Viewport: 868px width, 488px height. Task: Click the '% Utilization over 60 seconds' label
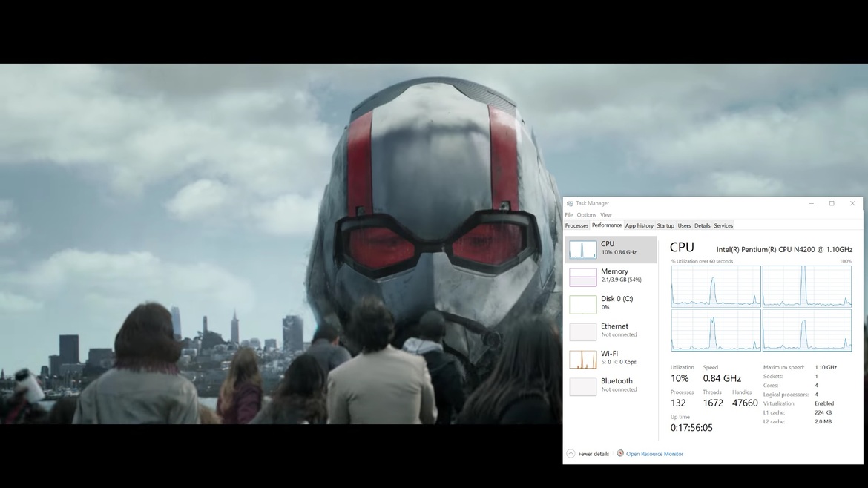click(702, 262)
